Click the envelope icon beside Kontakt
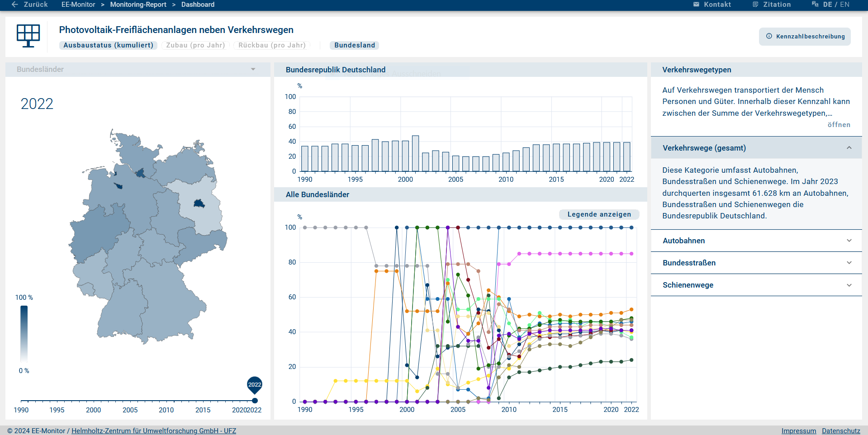 696,5
